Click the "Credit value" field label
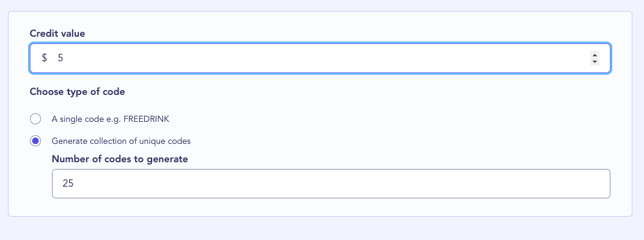 pos(57,33)
